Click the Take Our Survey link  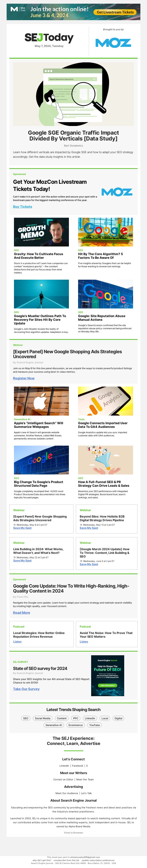tap(26, 689)
